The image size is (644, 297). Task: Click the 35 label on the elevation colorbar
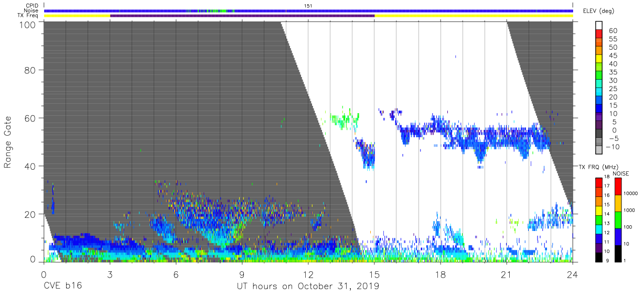click(613, 72)
